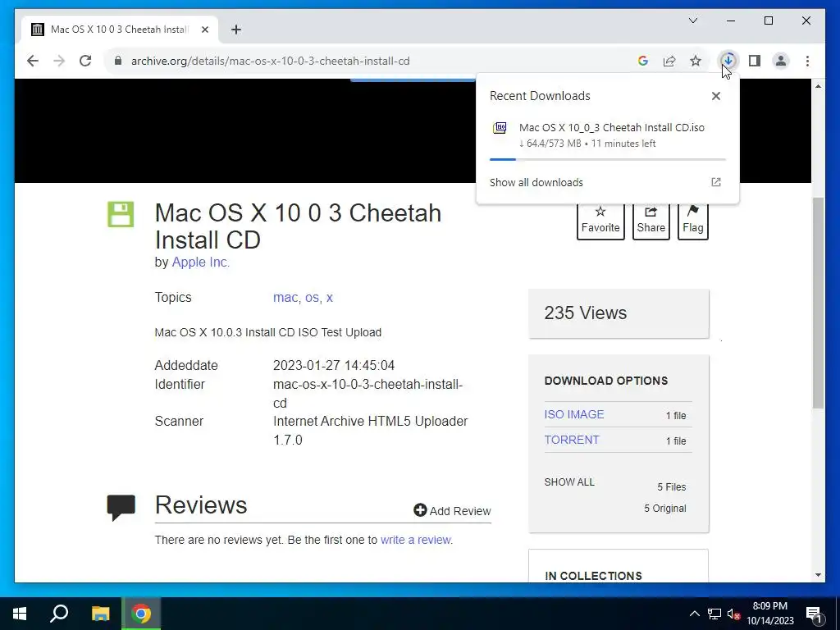The image size is (840, 630).
Task: Click Add Review
Action: [452, 510]
